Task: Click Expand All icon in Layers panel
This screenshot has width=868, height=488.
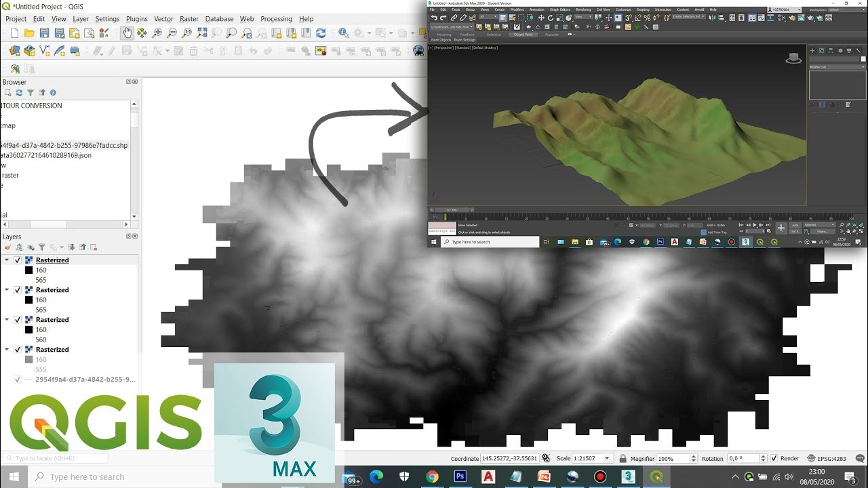Action: 71,247
